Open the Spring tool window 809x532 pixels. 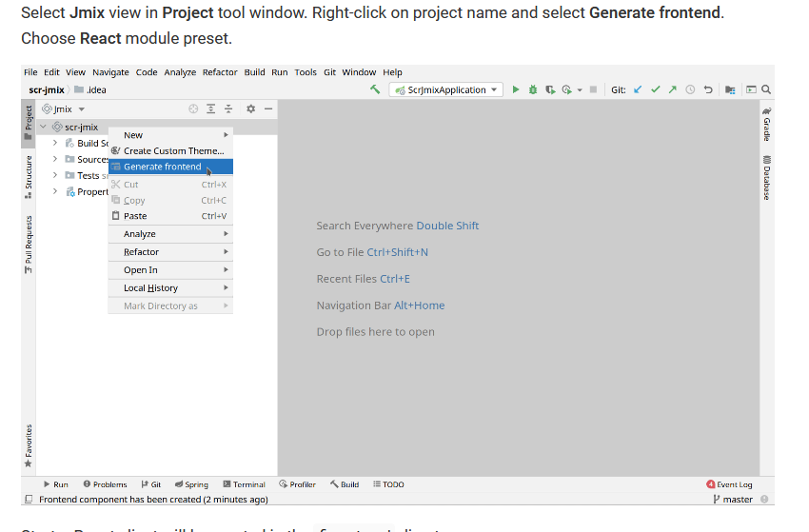click(191, 484)
